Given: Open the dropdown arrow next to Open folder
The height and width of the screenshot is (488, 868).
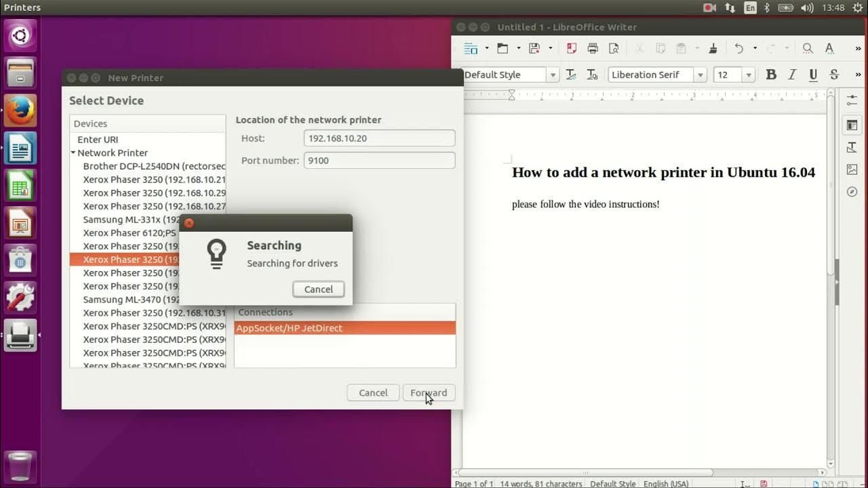Looking at the screenshot, I should (x=518, y=48).
